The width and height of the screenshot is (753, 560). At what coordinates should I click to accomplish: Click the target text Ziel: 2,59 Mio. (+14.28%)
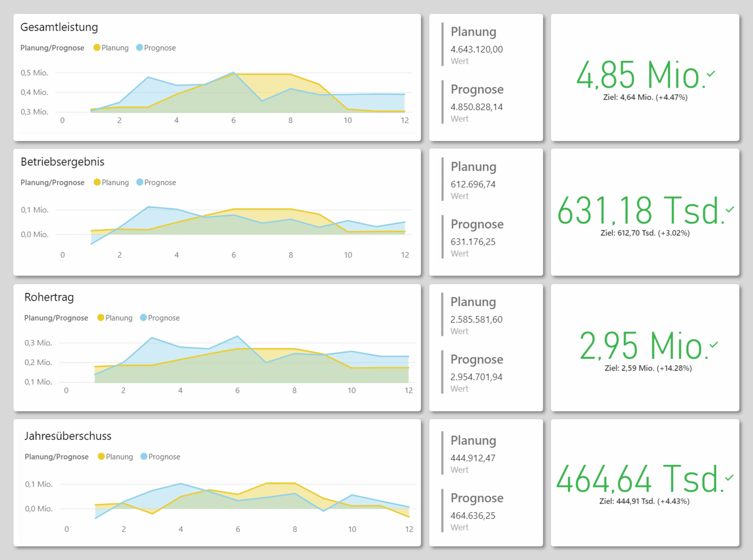(x=648, y=368)
